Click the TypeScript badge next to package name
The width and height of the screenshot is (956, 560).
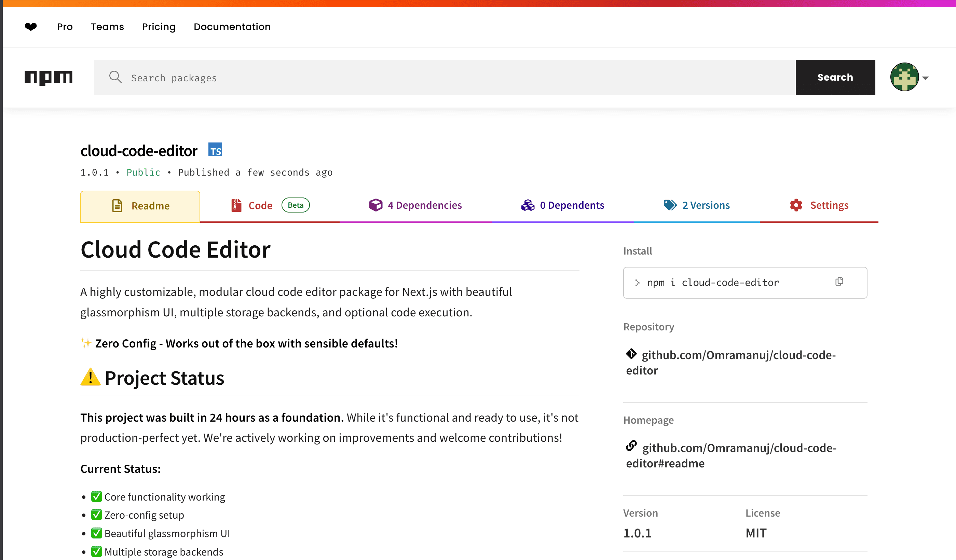tap(215, 150)
